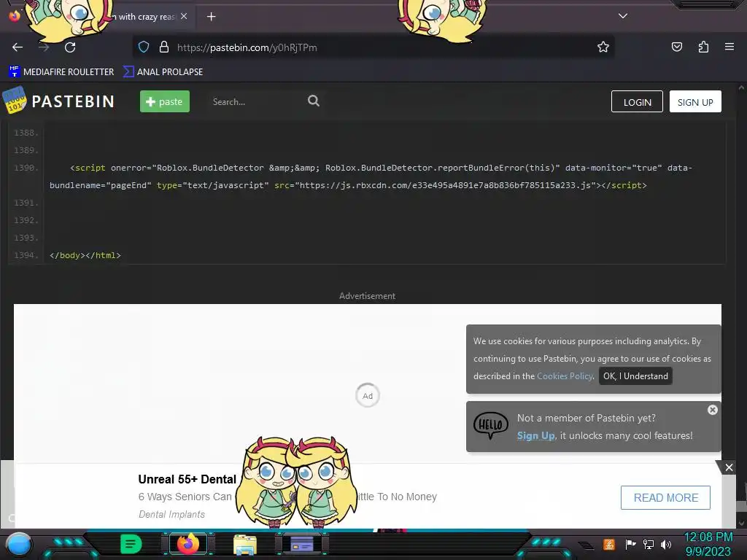Click the Dental Implants ad caption

click(x=171, y=514)
